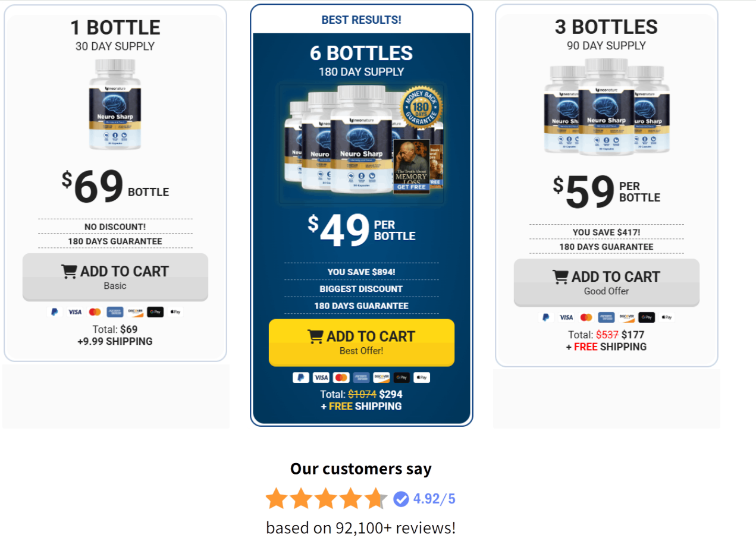Click Discover icon in 3 Bottles package

tap(627, 317)
